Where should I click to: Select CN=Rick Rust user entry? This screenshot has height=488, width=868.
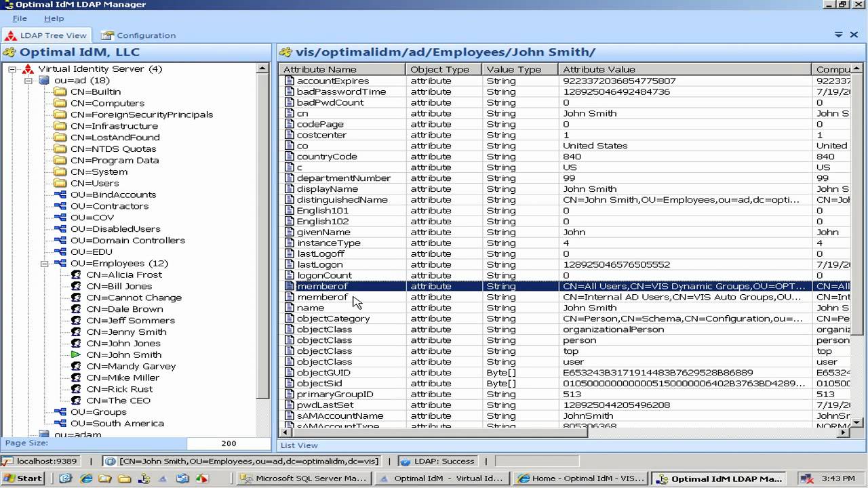[119, 390]
